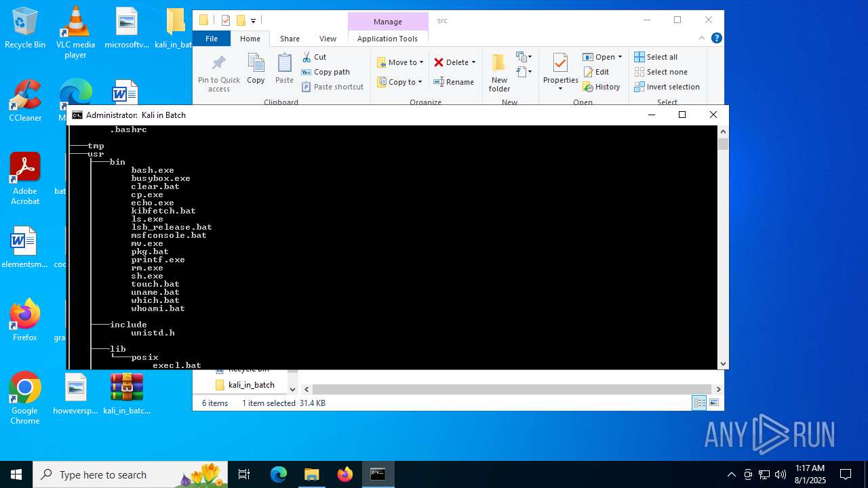Switch to the View tab
Image resolution: width=868 pixels, height=488 pixels.
328,39
